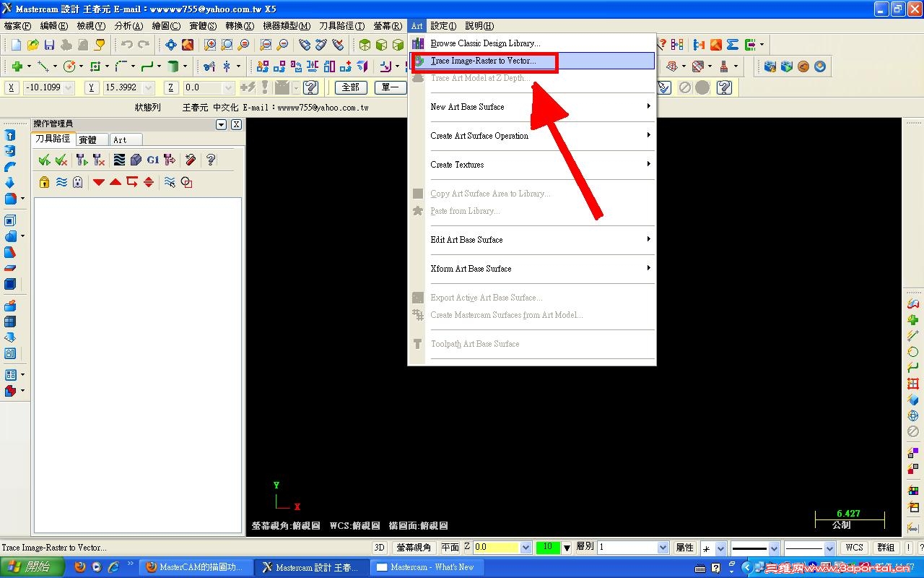Click the X coordinate value field

pos(43,87)
